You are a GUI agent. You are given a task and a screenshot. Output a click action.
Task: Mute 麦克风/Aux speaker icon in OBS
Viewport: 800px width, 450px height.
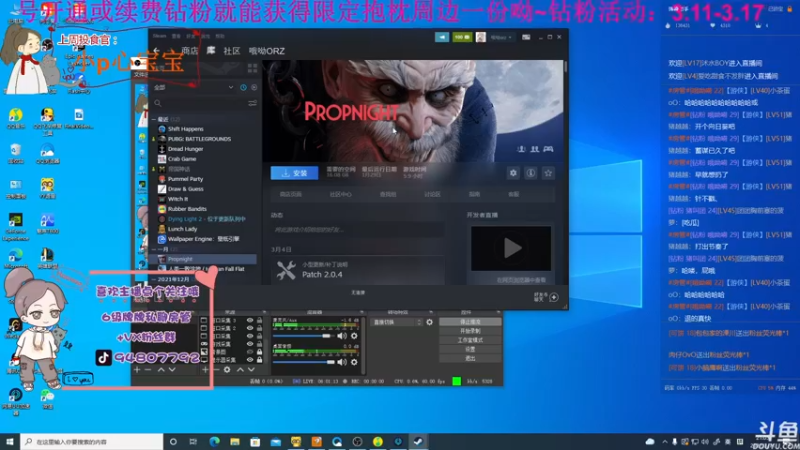tap(342, 336)
